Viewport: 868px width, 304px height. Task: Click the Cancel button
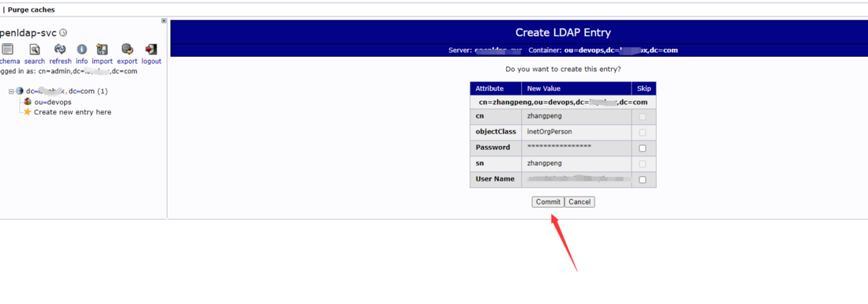coord(579,202)
